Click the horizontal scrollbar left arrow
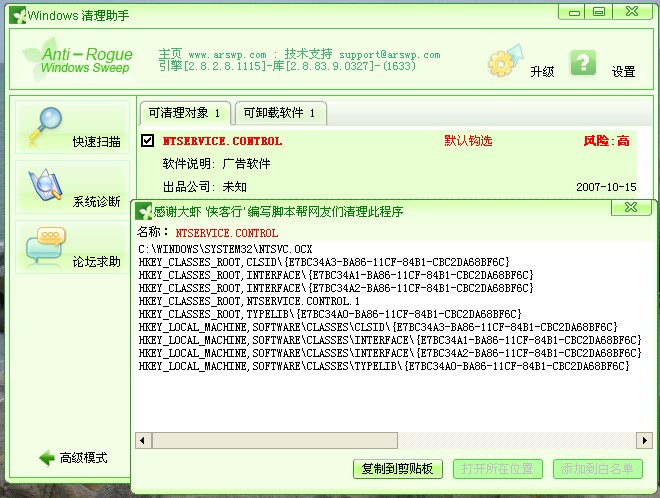 pyautogui.click(x=143, y=441)
